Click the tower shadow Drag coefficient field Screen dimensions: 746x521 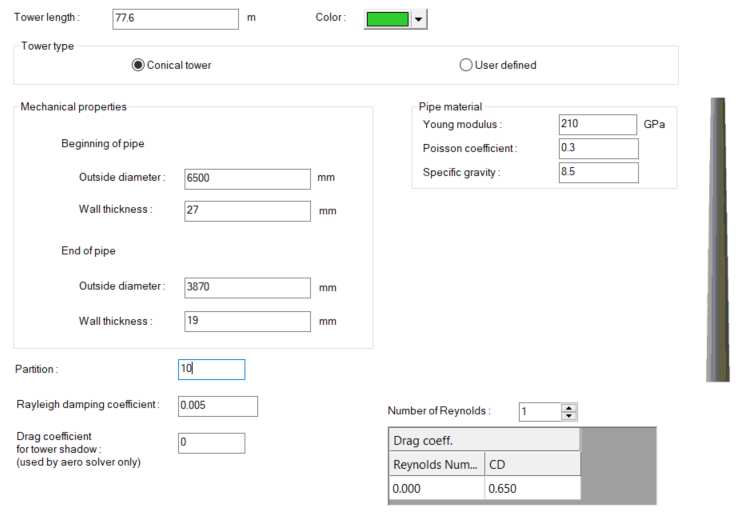[x=211, y=443]
